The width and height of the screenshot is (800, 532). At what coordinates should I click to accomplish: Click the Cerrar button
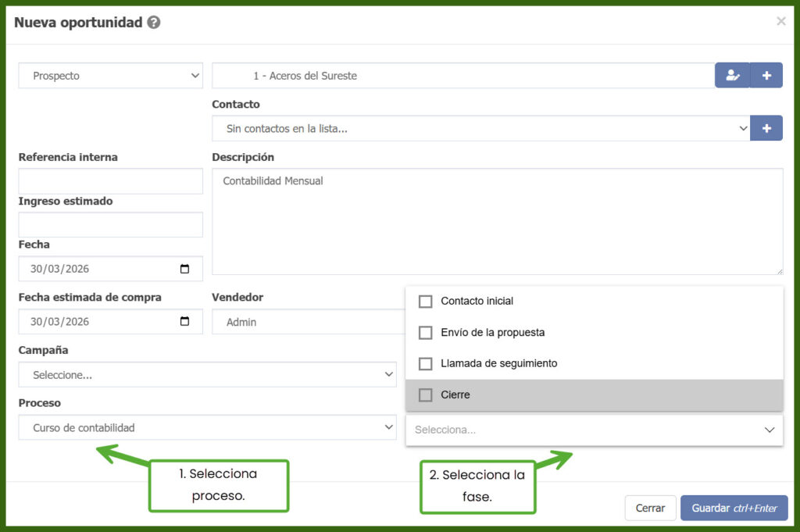(650, 508)
